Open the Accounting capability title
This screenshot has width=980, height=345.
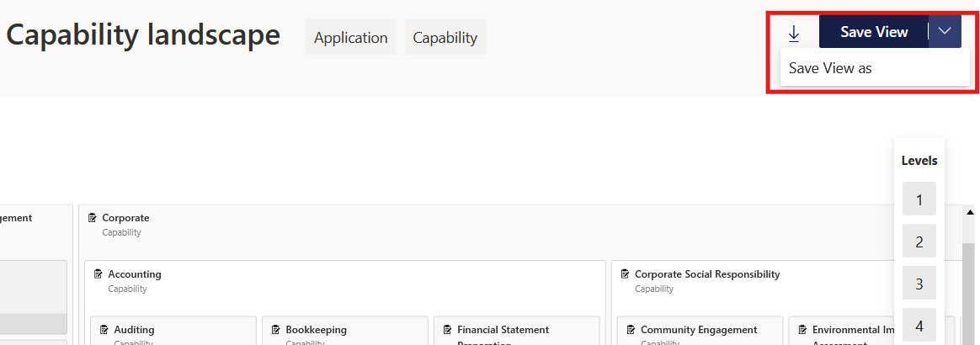tap(135, 274)
